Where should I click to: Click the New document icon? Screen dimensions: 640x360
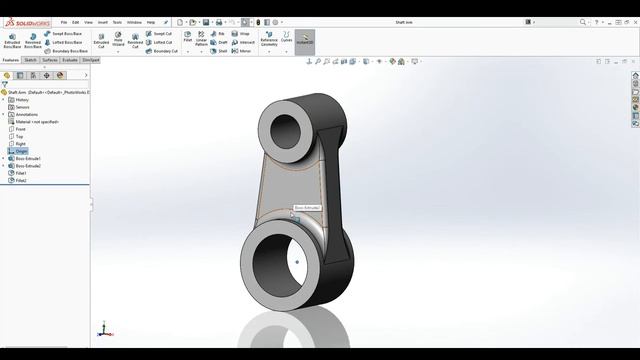click(x=180, y=22)
